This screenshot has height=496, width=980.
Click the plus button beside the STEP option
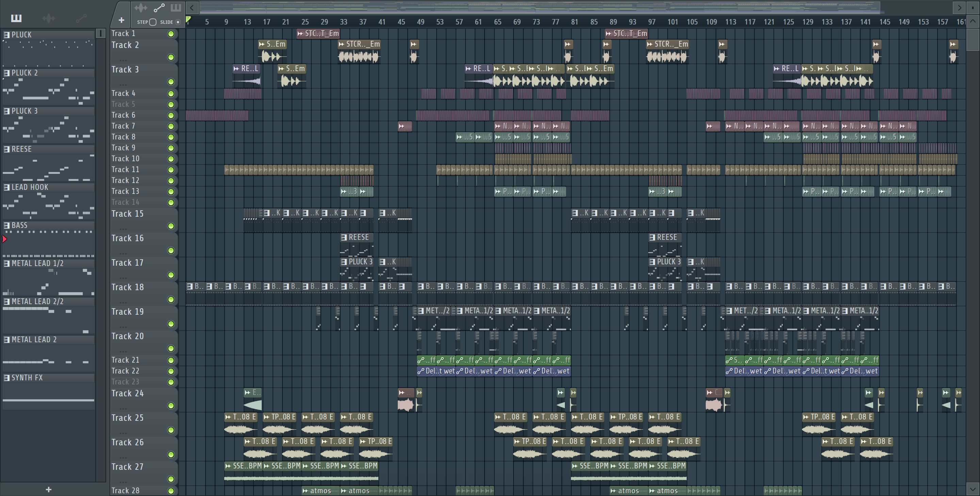(121, 20)
